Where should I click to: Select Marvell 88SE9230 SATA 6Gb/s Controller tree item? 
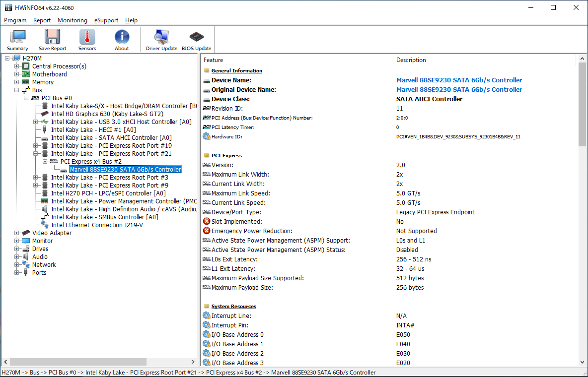click(126, 169)
